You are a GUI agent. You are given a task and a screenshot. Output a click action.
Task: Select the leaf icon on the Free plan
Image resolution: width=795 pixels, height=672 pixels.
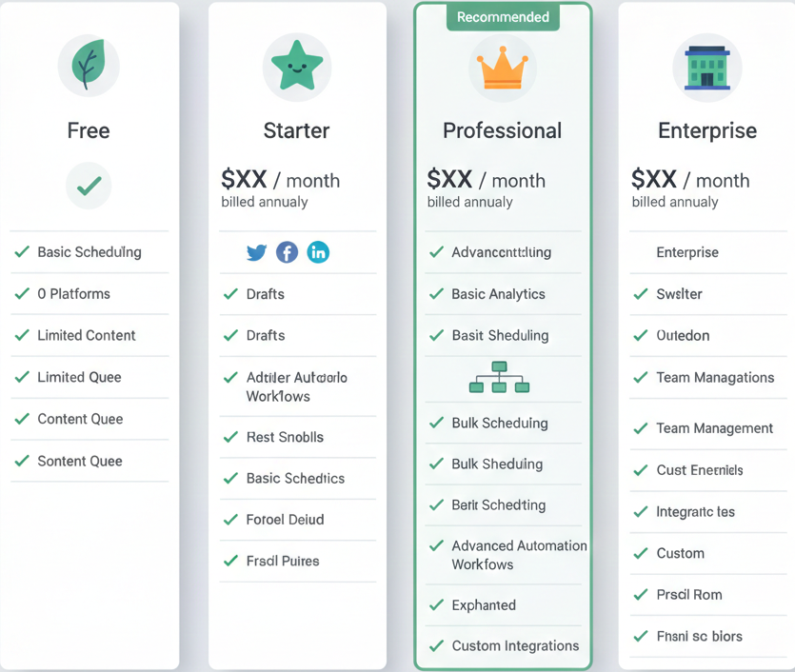(x=88, y=65)
